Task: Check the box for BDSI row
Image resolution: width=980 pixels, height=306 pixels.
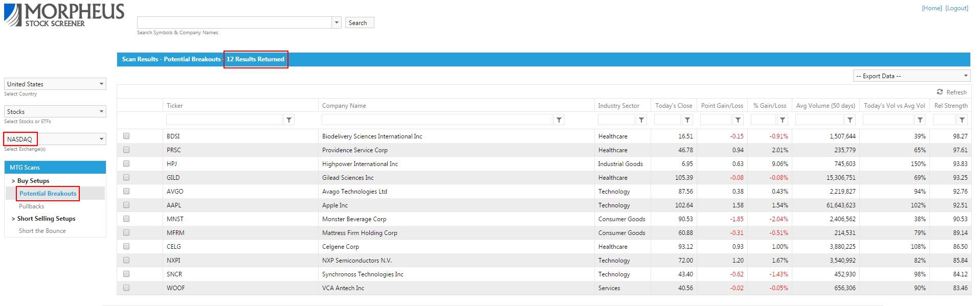Action: click(x=126, y=136)
